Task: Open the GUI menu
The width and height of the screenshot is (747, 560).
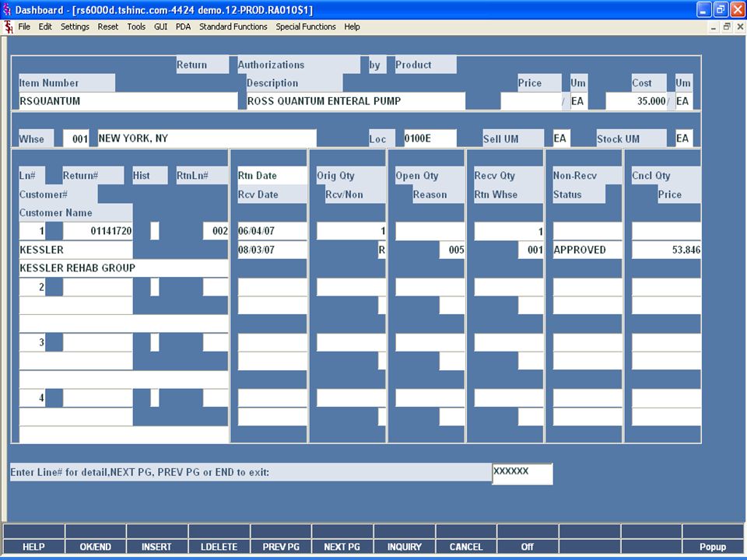Action: coord(160,26)
